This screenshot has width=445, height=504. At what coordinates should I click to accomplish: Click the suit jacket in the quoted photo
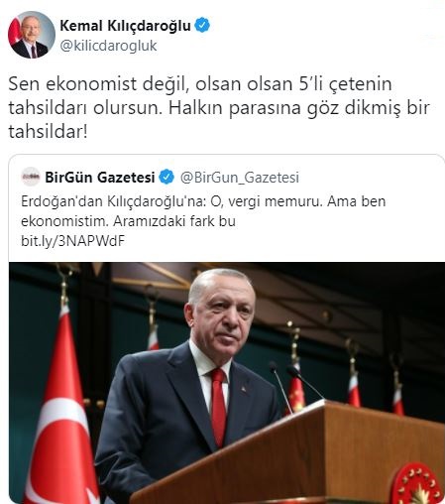click(185, 417)
